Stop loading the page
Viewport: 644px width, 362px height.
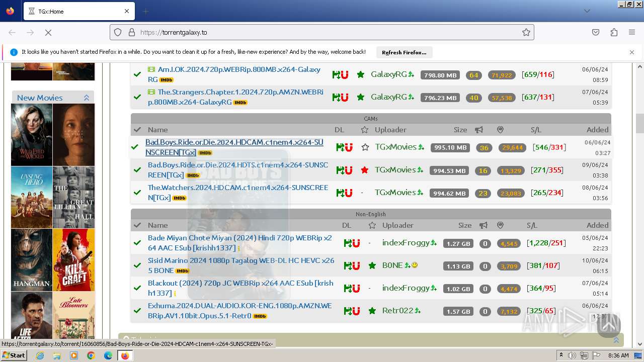tap(48, 32)
